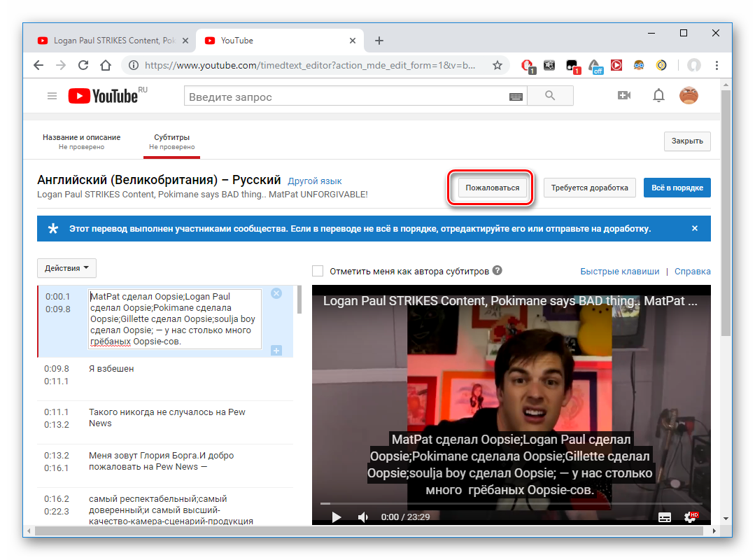Check 'Отметить меня как автора субтитров' checkbox

pyautogui.click(x=318, y=271)
